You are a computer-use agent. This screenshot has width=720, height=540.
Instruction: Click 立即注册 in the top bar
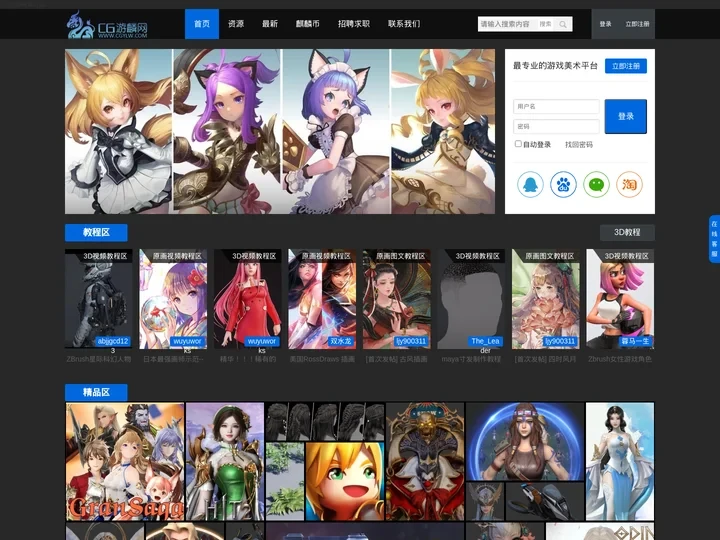pyautogui.click(x=637, y=24)
